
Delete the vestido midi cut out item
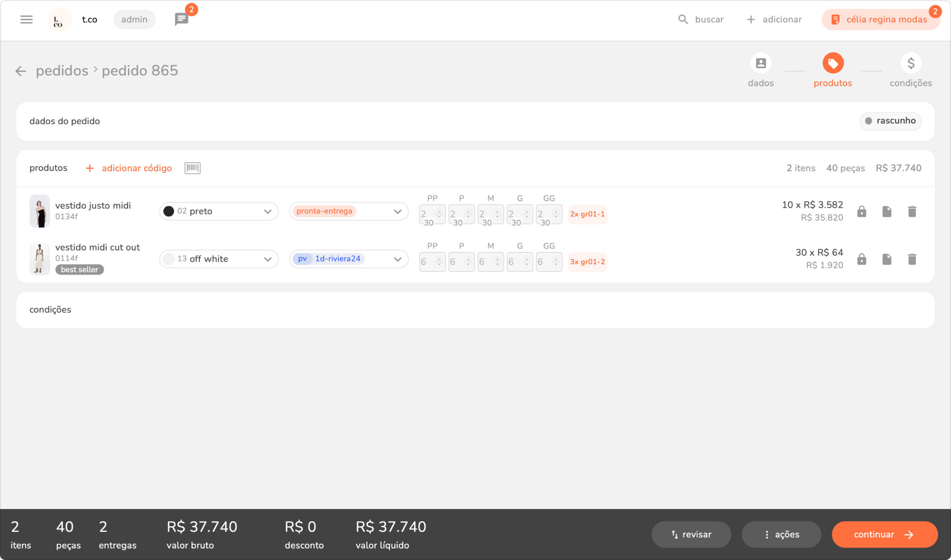click(912, 259)
